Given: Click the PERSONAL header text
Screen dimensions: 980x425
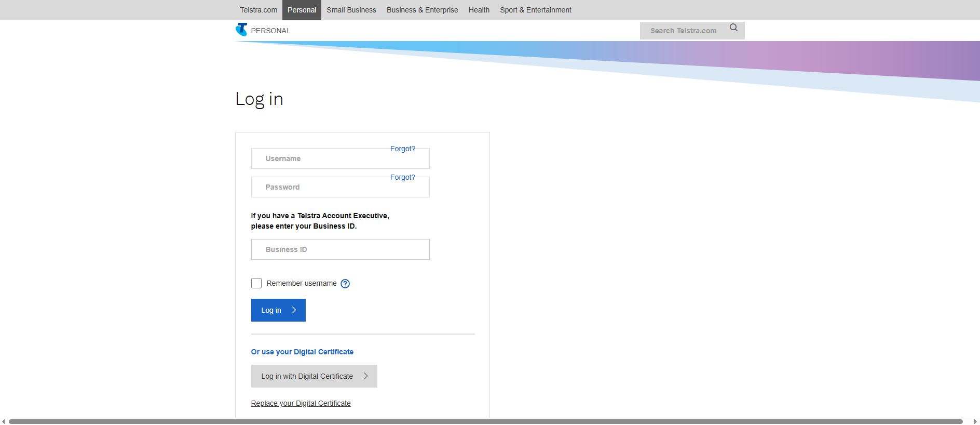Looking at the screenshot, I should (270, 31).
